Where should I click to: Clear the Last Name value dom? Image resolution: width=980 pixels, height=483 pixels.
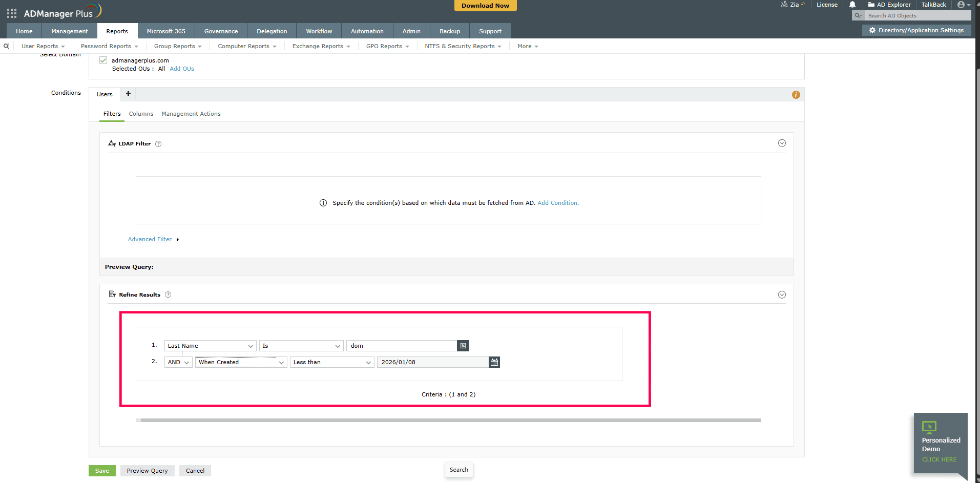[463, 346]
